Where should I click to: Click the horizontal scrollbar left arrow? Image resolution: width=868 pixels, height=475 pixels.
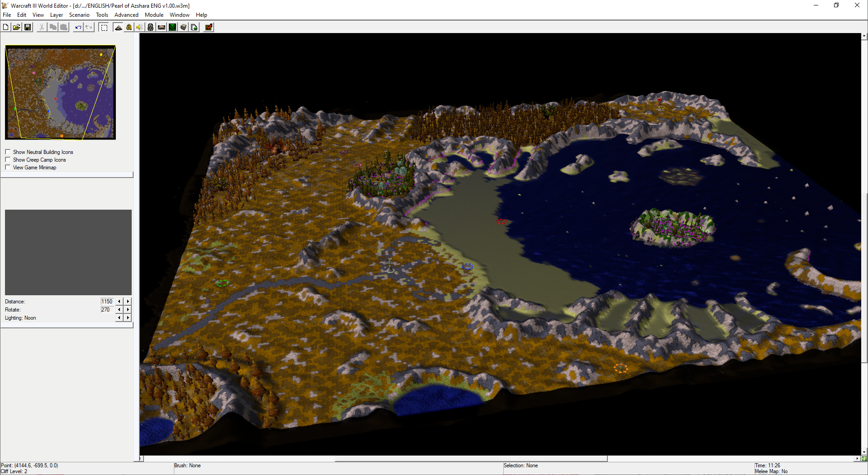142,459
